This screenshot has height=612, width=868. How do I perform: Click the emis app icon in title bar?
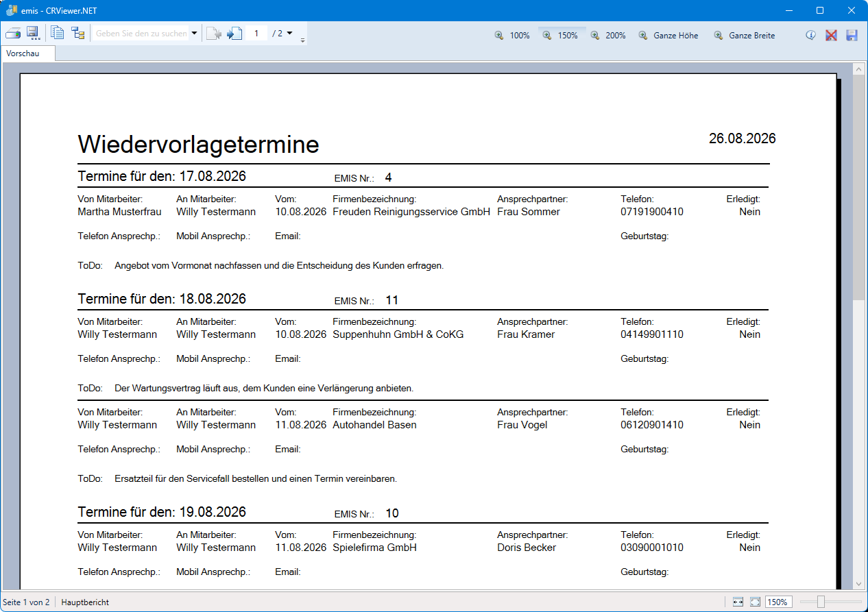tap(10, 10)
